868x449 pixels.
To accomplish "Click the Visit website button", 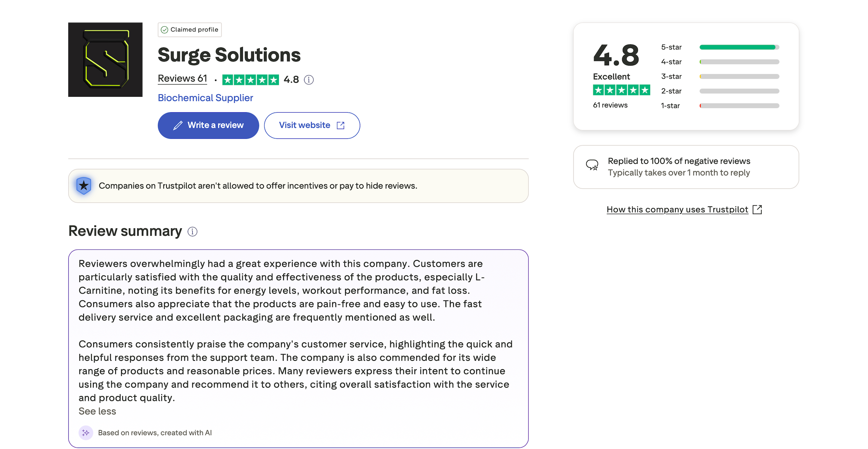I will tap(312, 125).
